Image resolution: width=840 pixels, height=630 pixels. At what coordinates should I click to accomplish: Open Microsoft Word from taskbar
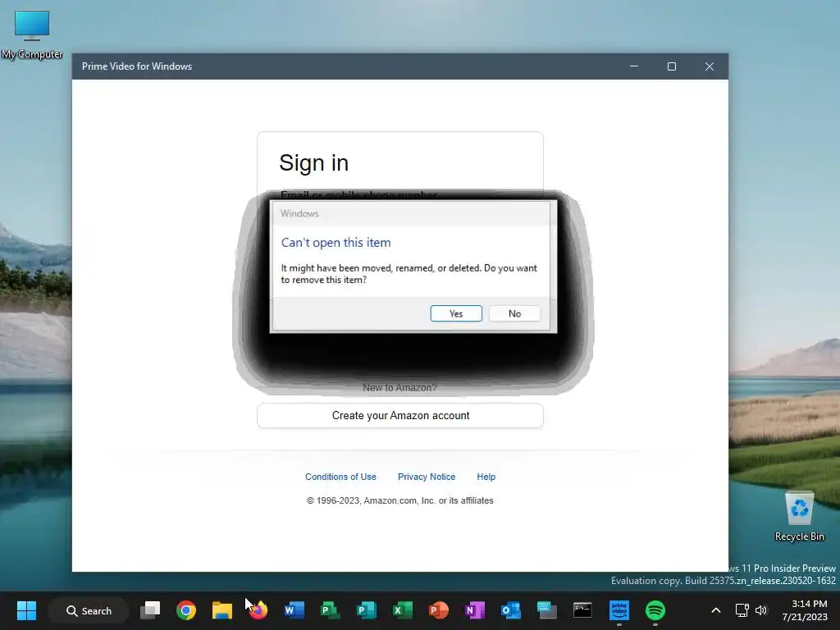294,610
